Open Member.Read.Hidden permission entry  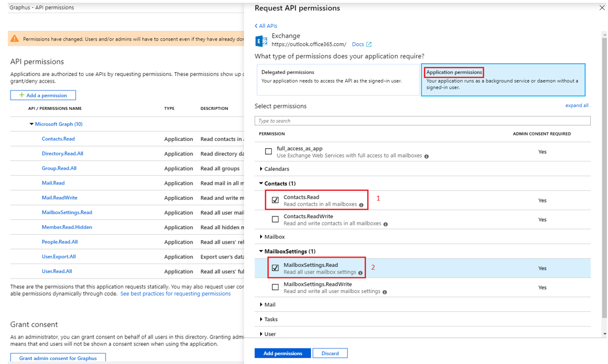67,227
